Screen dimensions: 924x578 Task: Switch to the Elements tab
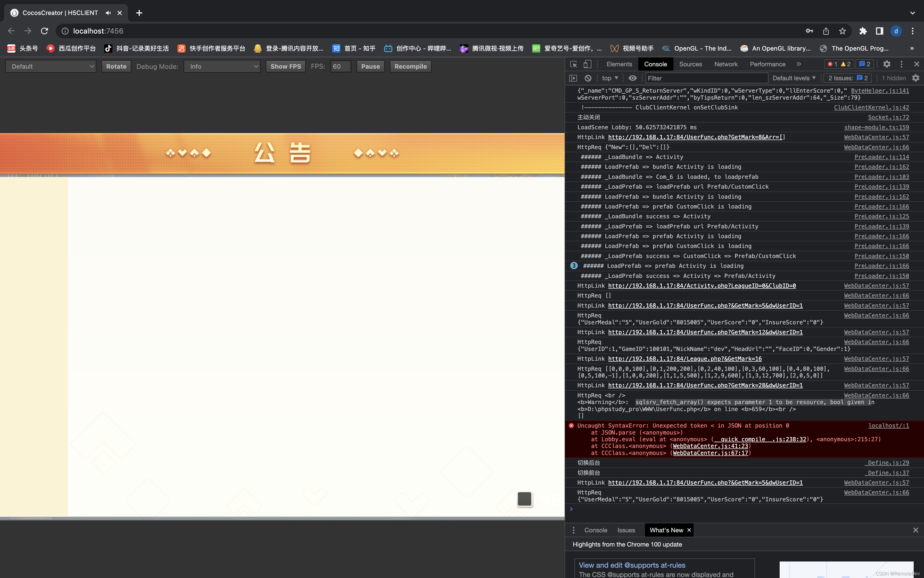[619, 64]
